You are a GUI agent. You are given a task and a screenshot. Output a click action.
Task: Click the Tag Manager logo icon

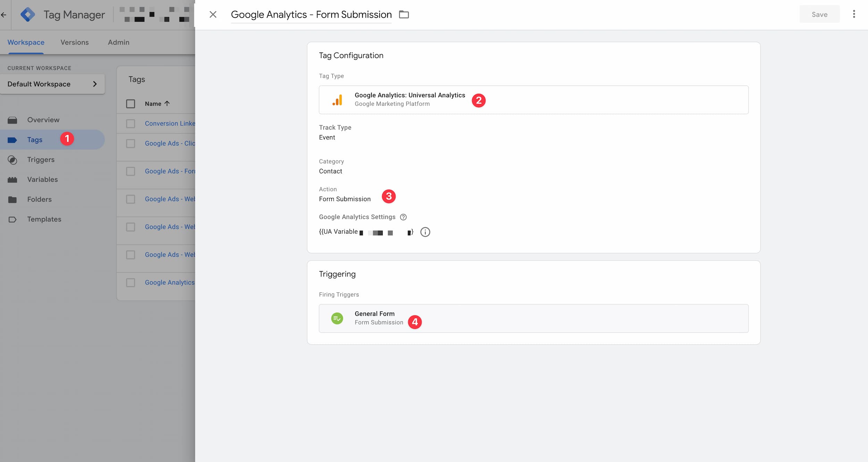(x=28, y=15)
